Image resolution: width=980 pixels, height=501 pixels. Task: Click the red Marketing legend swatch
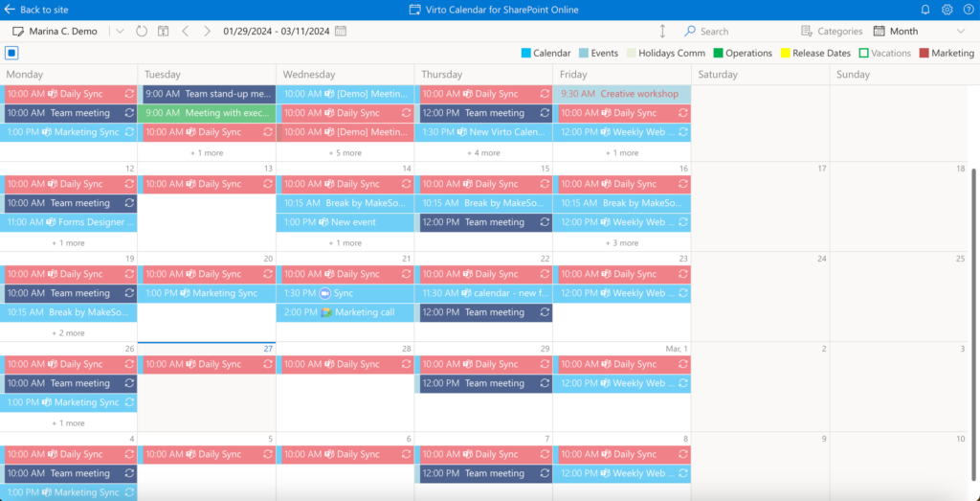[924, 53]
